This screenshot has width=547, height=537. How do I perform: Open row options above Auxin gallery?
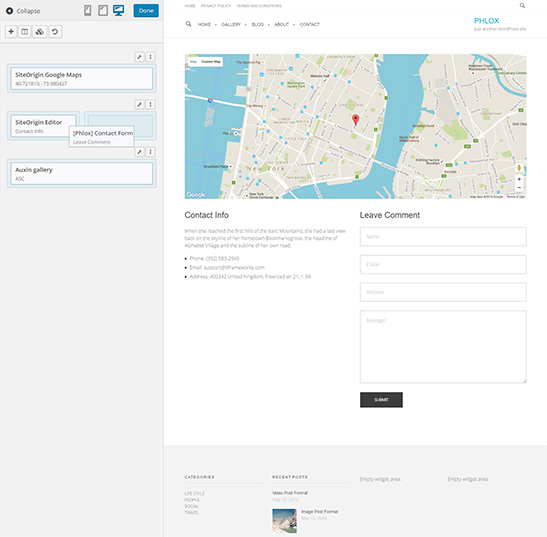coord(150,152)
